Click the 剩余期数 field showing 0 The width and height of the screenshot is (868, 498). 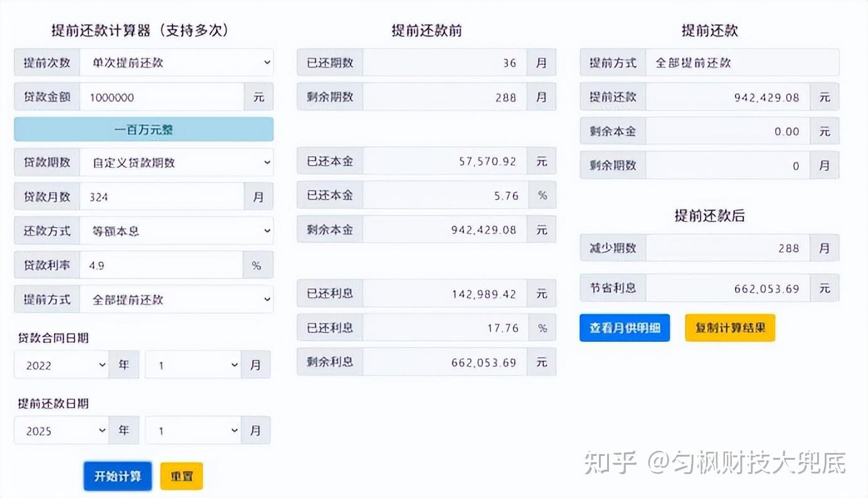click(728, 166)
